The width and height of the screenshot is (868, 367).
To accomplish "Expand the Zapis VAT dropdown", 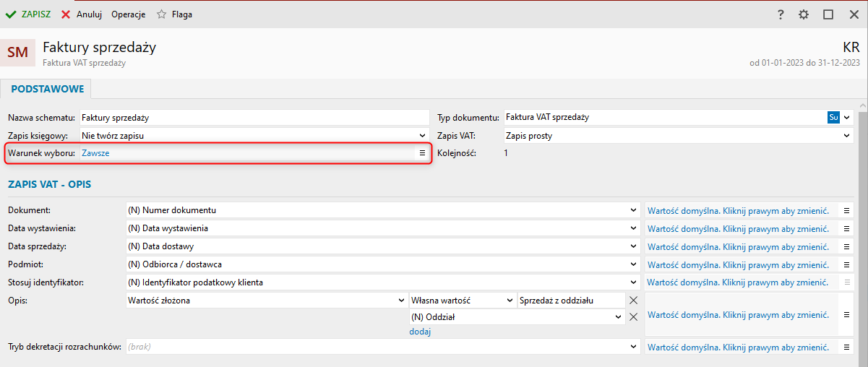I will pyautogui.click(x=846, y=135).
